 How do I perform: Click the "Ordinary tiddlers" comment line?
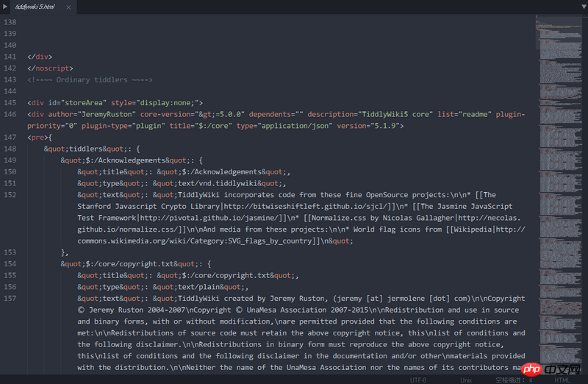(x=90, y=79)
